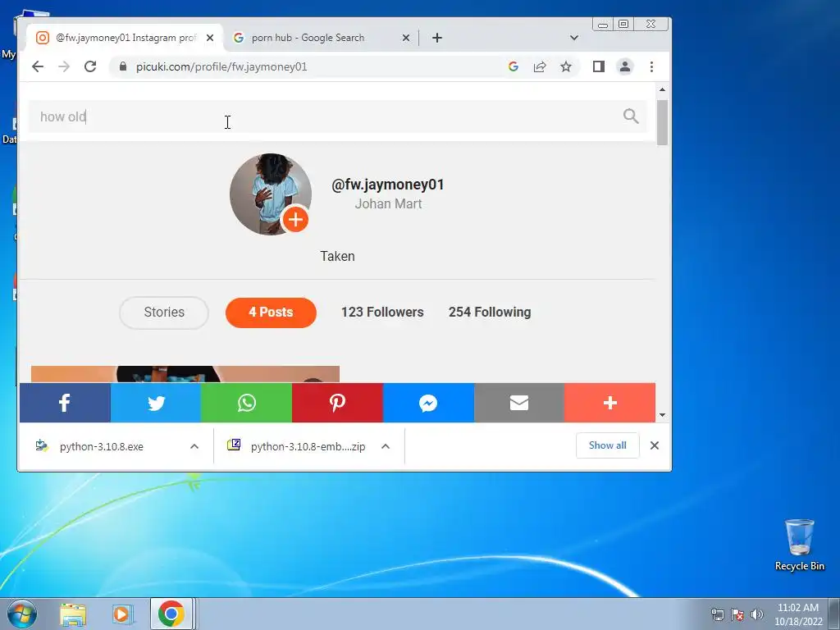Screen dimensions: 840x630
Task: Click the profile picture thumbnail
Action: (271, 194)
